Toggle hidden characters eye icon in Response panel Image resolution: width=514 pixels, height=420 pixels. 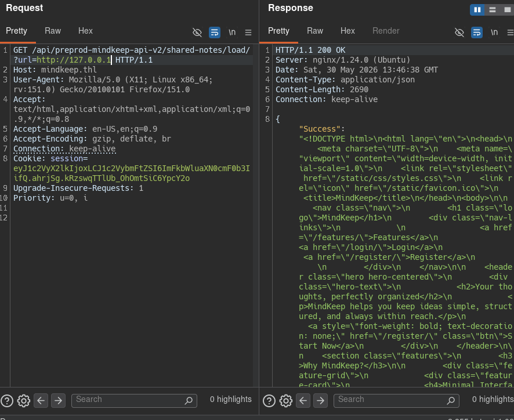click(x=459, y=32)
